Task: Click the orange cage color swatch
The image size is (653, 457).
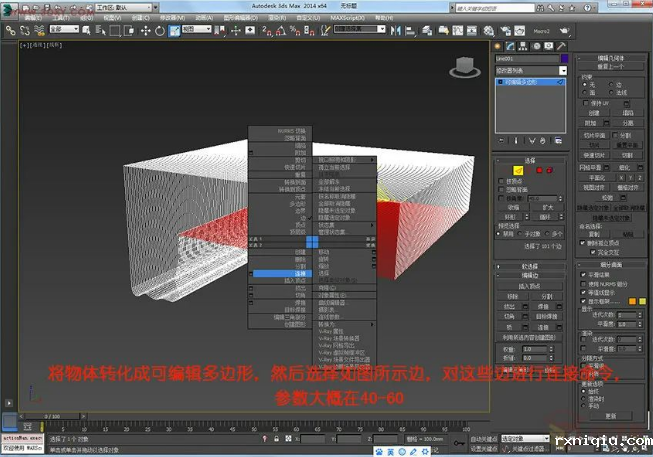Action: pyautogui.click(x=632, y=301)
